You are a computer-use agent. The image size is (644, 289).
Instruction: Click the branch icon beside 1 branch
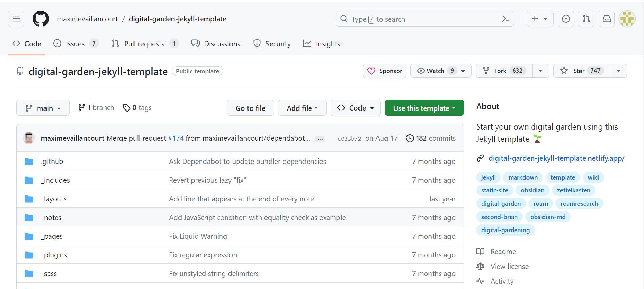[x=81, y=108]
